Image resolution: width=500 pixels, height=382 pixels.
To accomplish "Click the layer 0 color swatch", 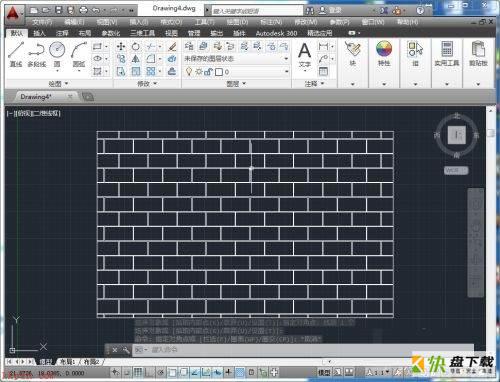I will pos(219,72).
